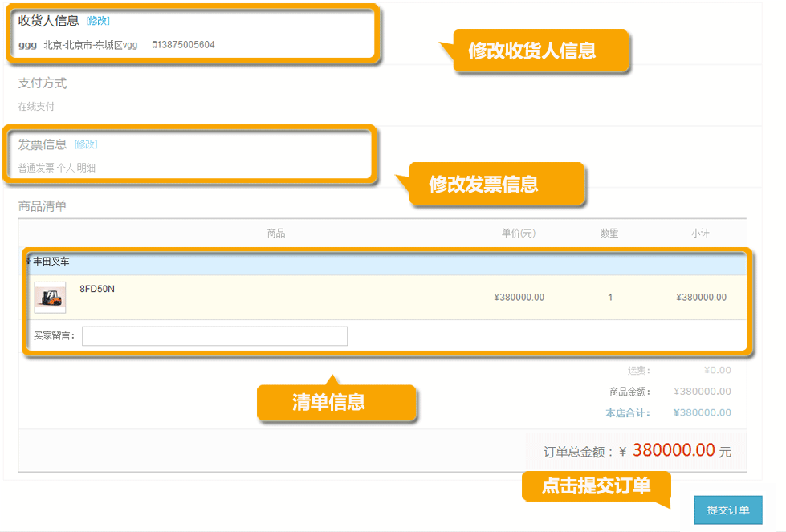
Task: Click the 运费 value ¥0.00
Action: click(x=717, y=370)
